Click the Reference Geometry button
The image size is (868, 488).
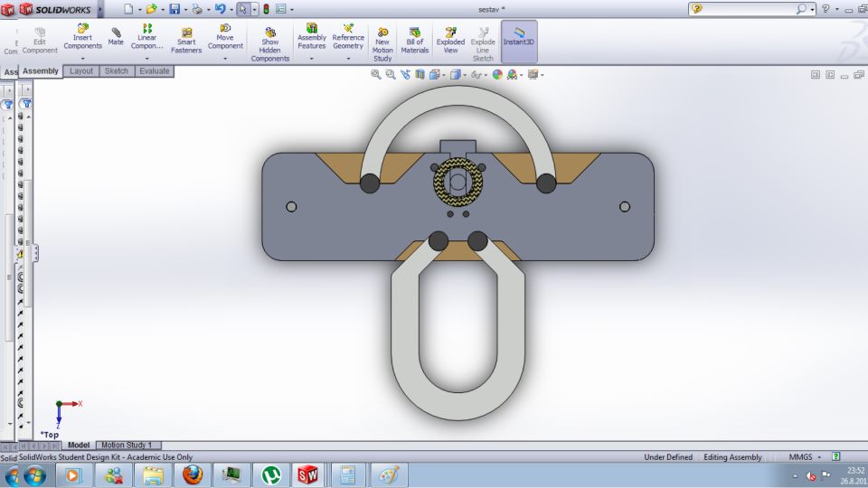coord(348,40)
